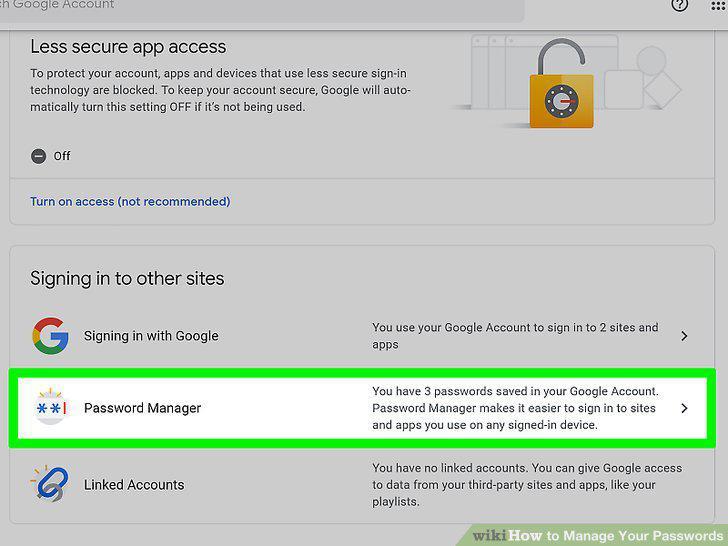This screenshot has width=728, height=546.
Task: Click the Signing in to other sites heading
Action: point(127,279)
